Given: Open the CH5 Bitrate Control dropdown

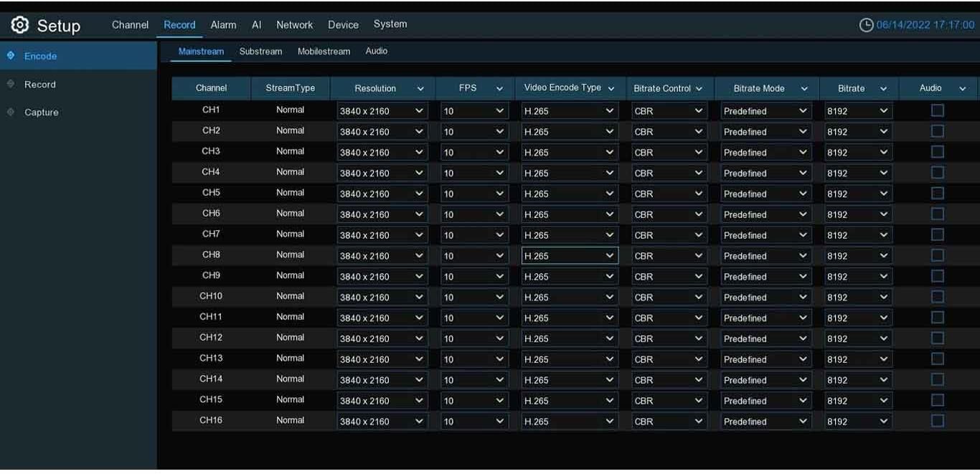Looking at the screenshot, I should 669,194.
